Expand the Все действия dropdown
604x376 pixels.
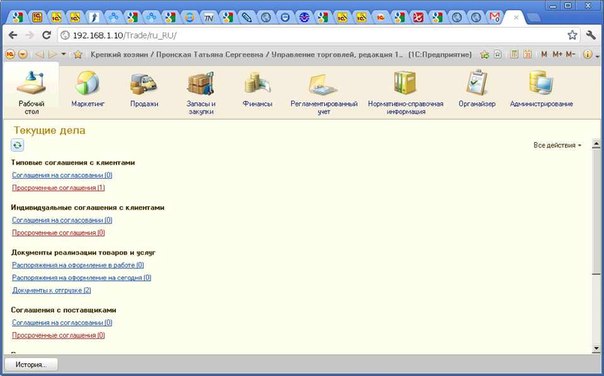[x=557, y=145]
